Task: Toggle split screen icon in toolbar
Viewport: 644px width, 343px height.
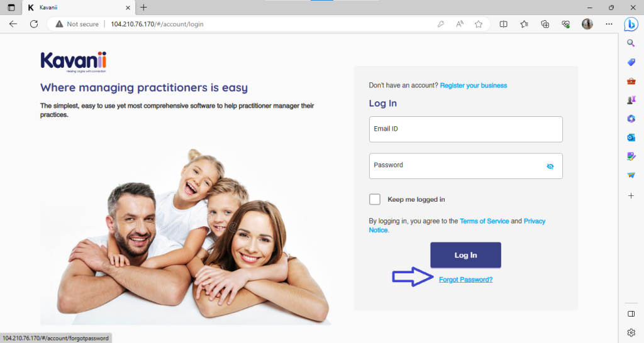Action: (503, 24)
